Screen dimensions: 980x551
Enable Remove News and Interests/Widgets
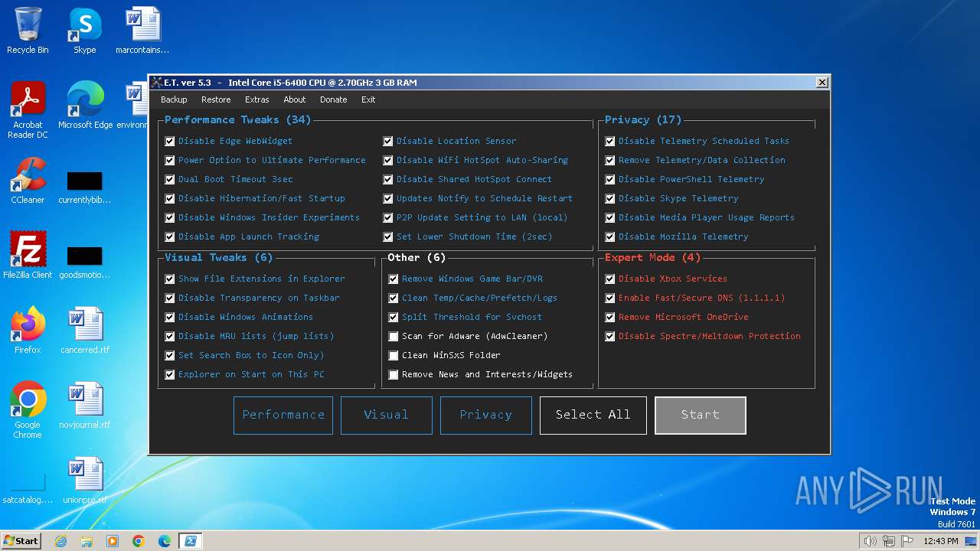click(x=394, y=375)
